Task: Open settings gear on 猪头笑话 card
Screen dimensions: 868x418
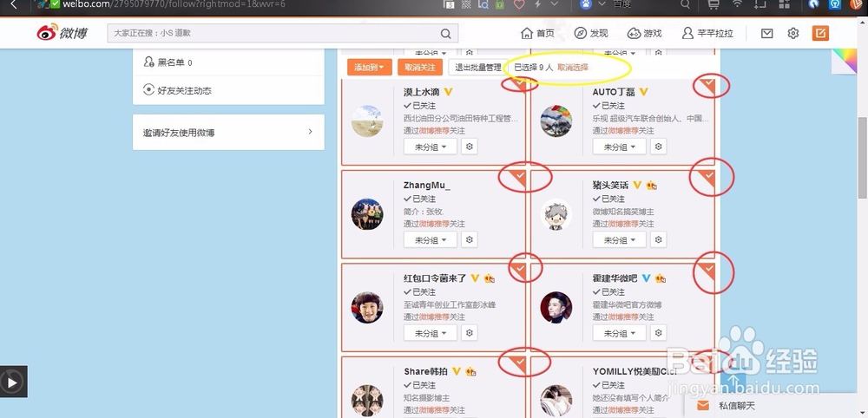Action: 658,239
